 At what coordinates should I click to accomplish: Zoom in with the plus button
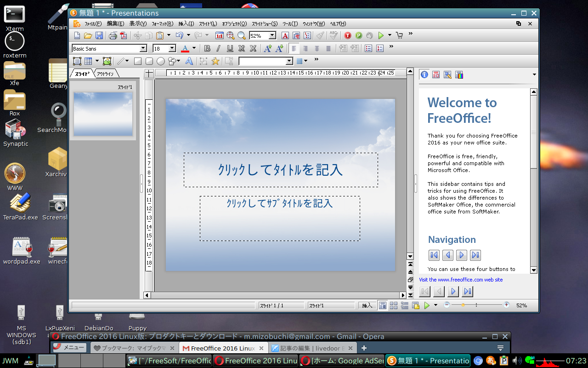pos(507,305)
